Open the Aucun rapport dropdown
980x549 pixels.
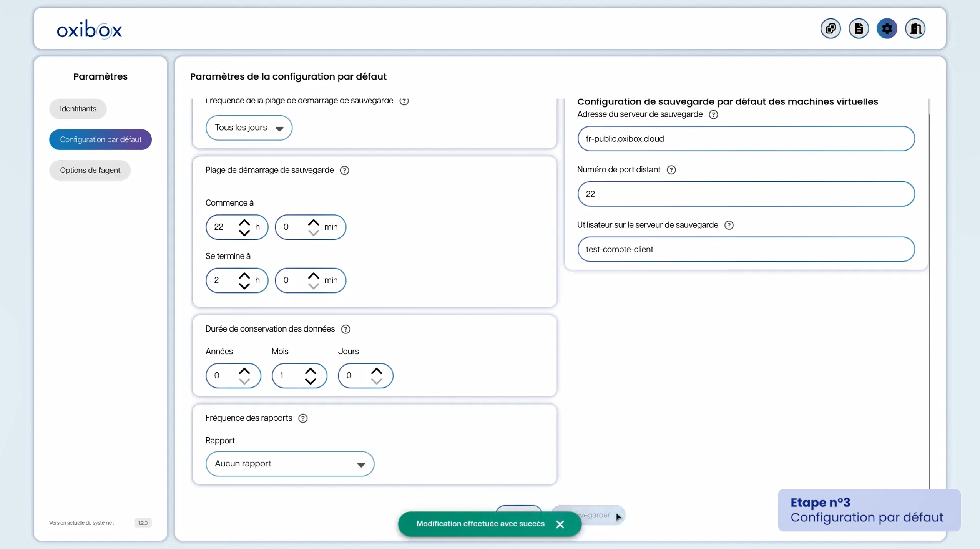[x=290, y=463]
